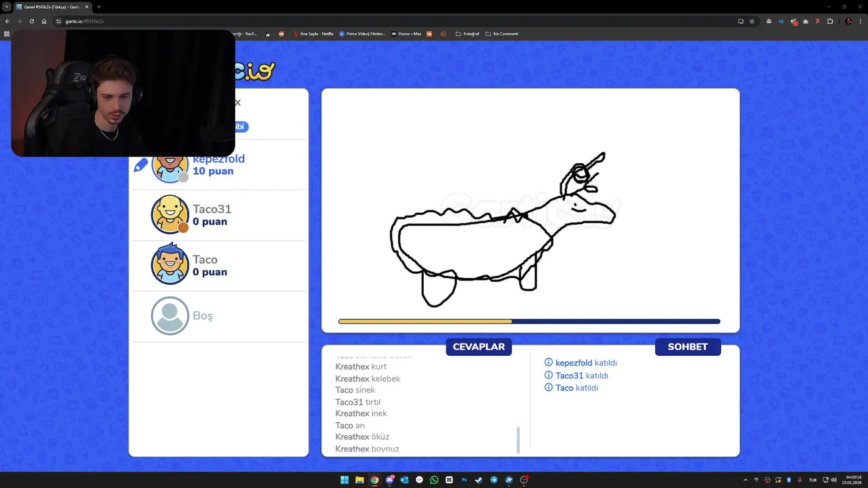Click Taco31's player avatar
Screen dimensions: 868x488
[170, 214]
